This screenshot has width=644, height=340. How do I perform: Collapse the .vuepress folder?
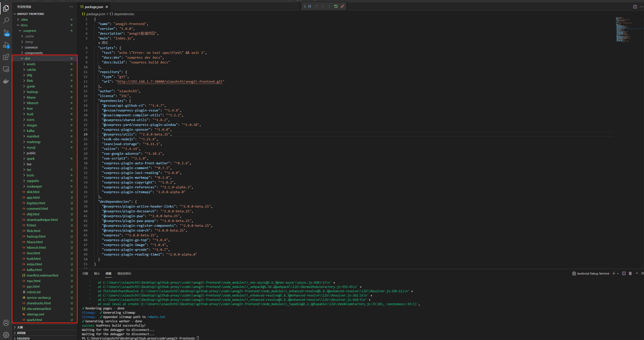(x=45, y=31)
